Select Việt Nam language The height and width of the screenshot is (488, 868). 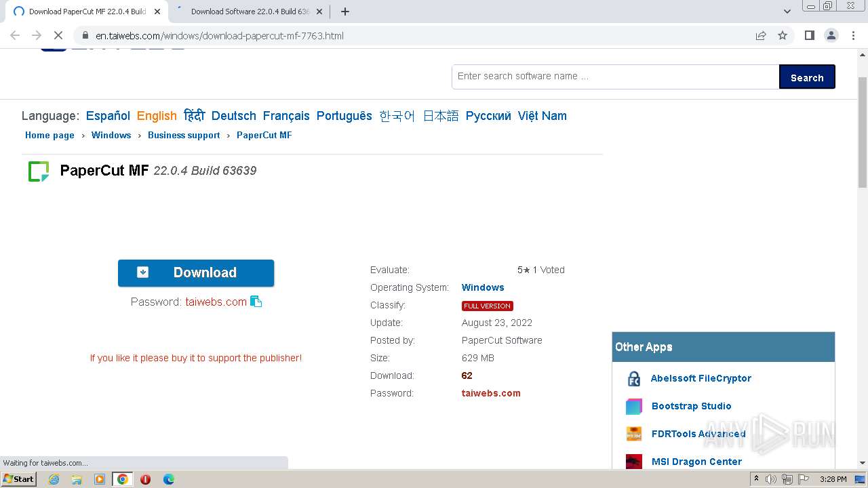[542, 116]
